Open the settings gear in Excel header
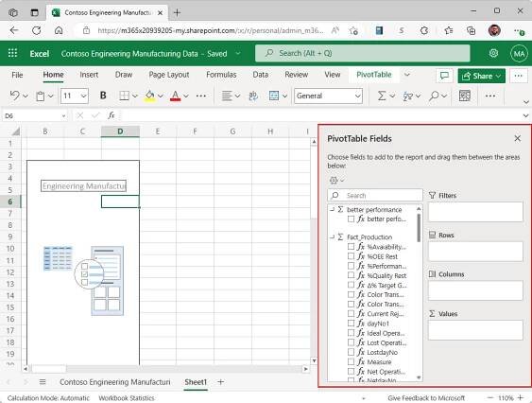532x403 pixels. click(493, 53)
